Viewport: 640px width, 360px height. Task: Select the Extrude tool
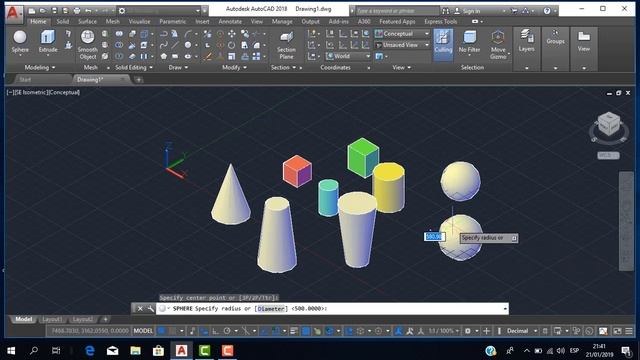point(48,41)
